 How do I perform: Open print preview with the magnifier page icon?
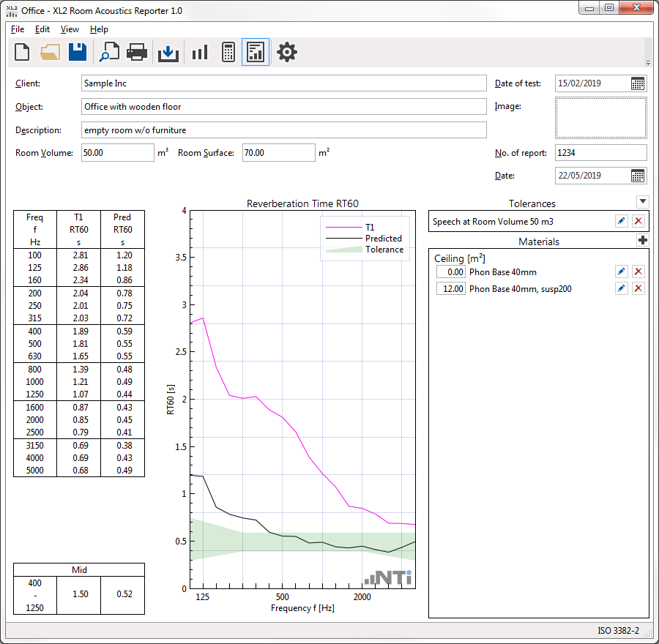(x=110, y=52)
